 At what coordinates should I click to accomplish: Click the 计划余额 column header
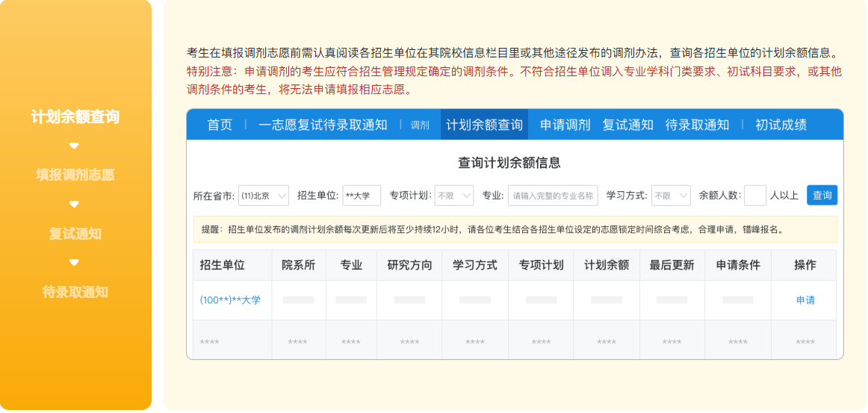click(607, 265)
